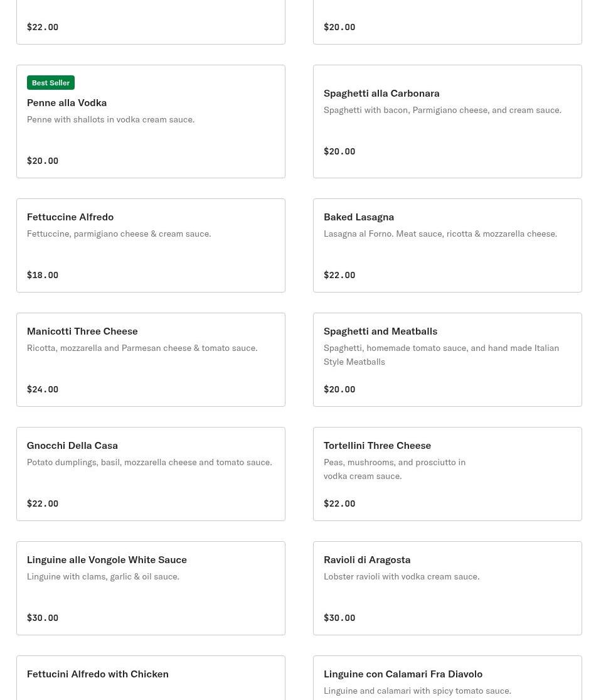Choose the Baked Lasagna item
The image size is (596, 700).
[359, 217]
